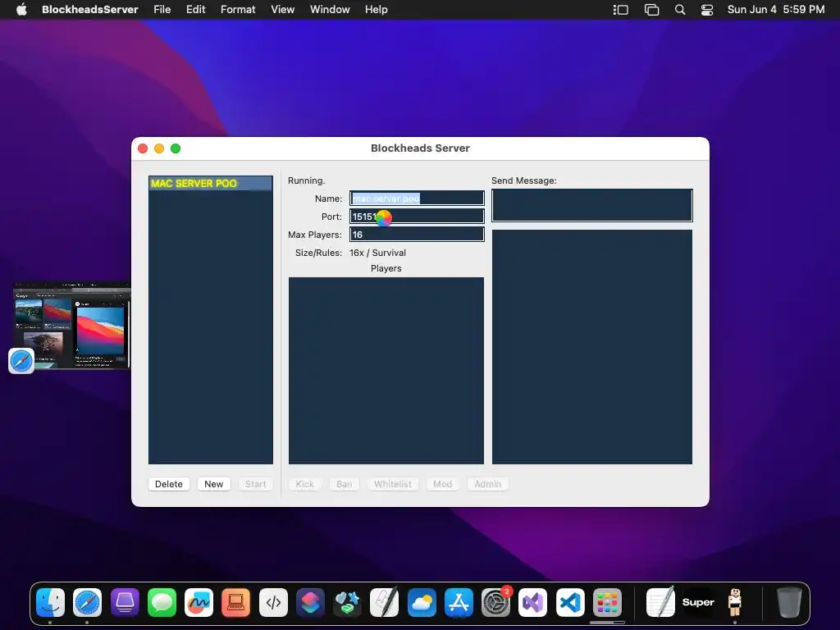Open the purple Apple Configurator dock icon
840x630 pixels.
pos(125,603)
